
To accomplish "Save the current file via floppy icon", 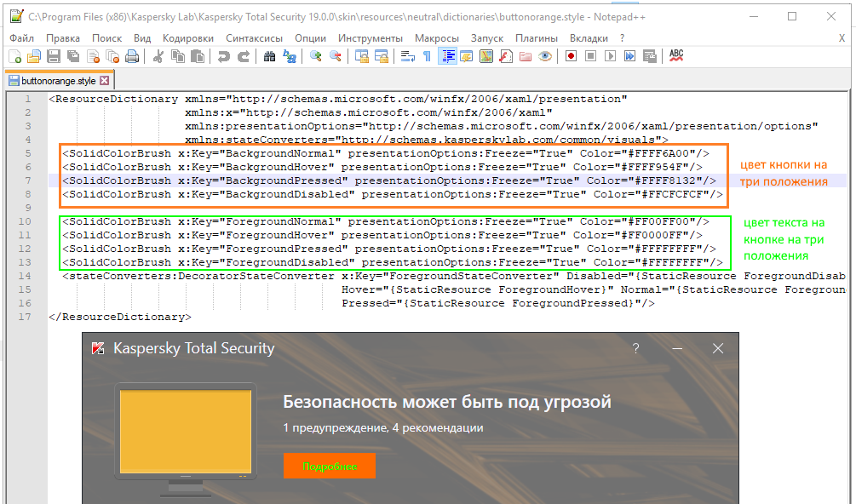I will [x=54, y=56].
